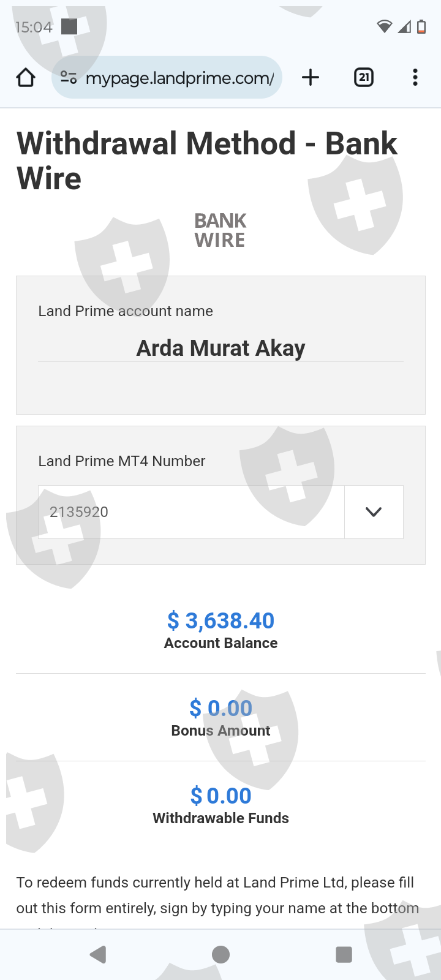Tap the 15:04 clock in status bar
Image resolution: width=441 pixels, height=980 pixels.
[34, 27]
